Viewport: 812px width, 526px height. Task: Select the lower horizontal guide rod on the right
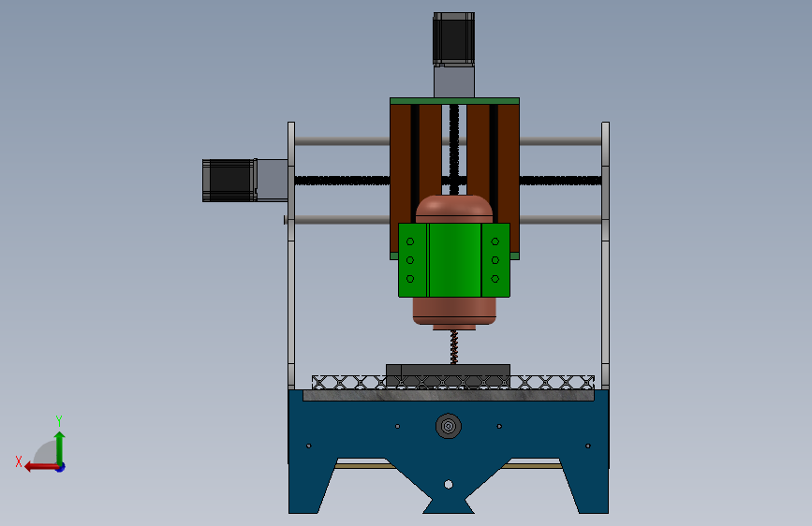tap(560, 220)
